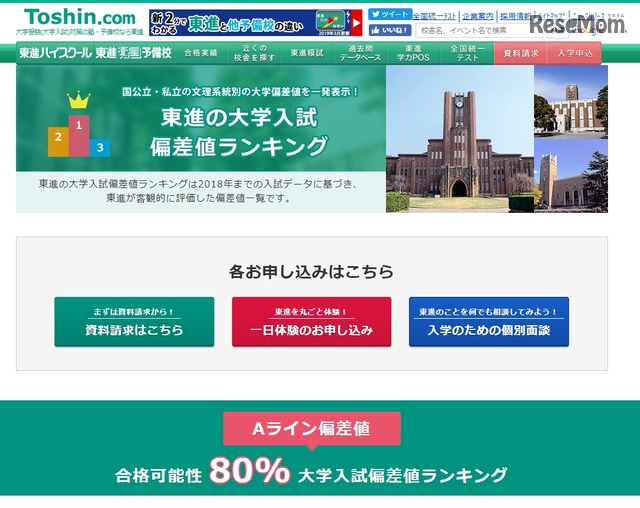The width and height of the screenshot is (640, 508).
Task: Click the red 入学申込 nav button
Action: tap(574, 53)
